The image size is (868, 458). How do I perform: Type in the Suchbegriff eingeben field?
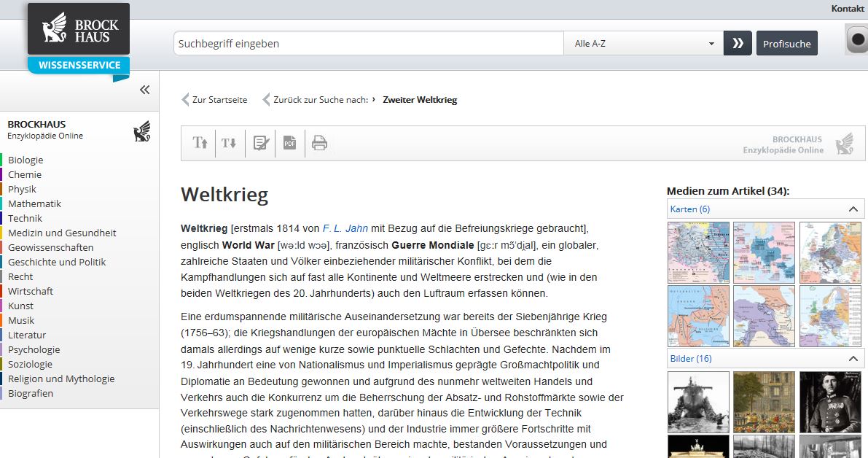pyautogui.click(x=368, y=44)
